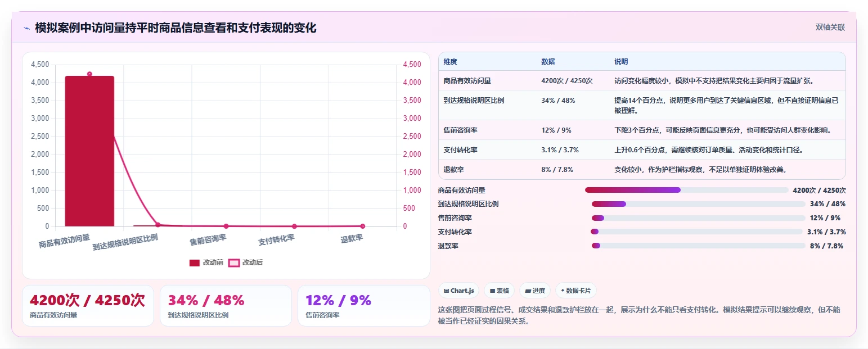Select the 表格 chip
The image size is (868, 349).
pyautogui.click(x=500, y=291)
